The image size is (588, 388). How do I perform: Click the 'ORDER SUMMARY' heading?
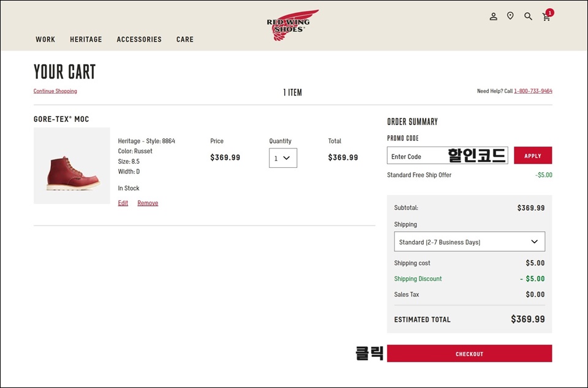click(412, 121)
